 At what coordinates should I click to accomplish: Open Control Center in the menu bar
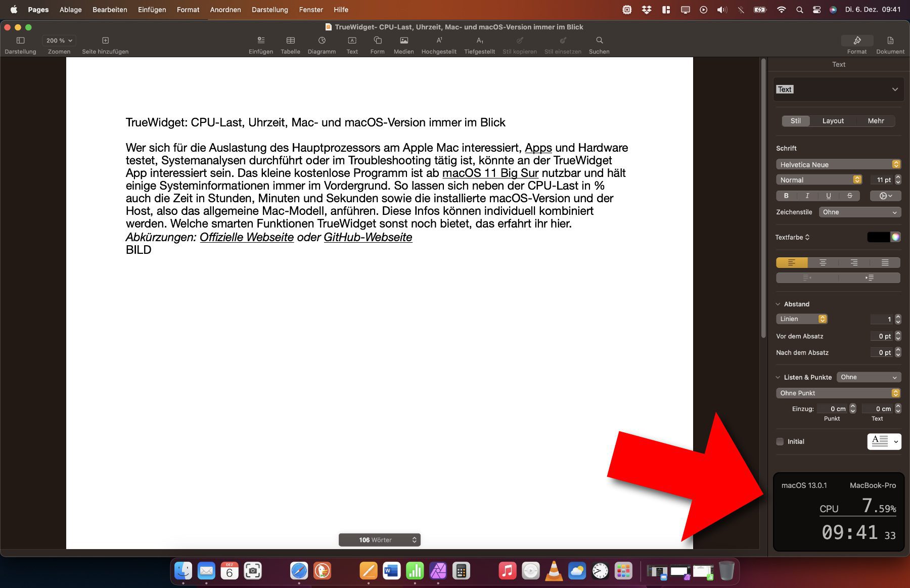[x=816, y=10]
